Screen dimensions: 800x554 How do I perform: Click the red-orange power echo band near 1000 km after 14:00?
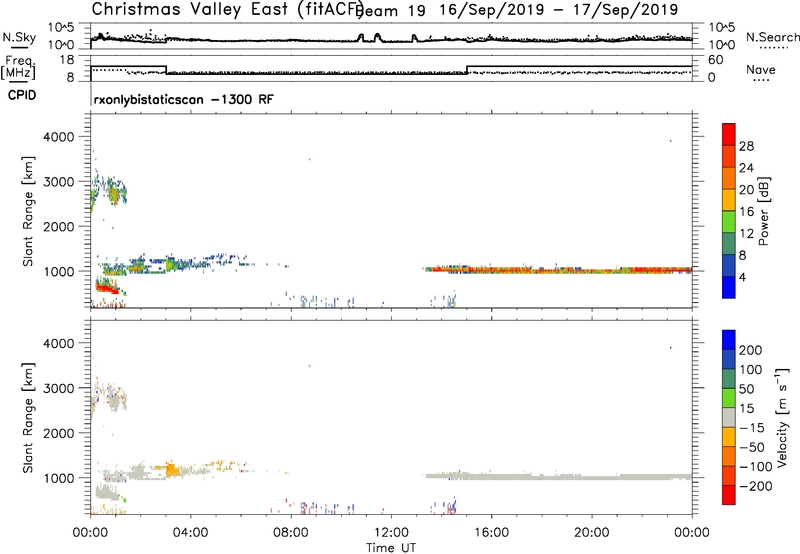click(x=558, y=269)
